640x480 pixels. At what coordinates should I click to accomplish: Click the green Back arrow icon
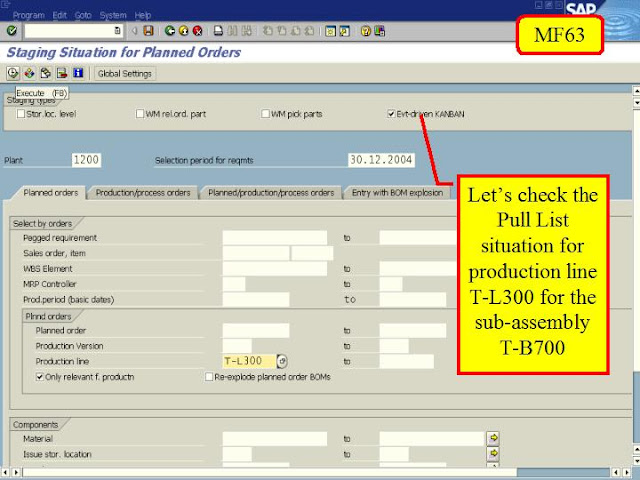tap(170, 31)
